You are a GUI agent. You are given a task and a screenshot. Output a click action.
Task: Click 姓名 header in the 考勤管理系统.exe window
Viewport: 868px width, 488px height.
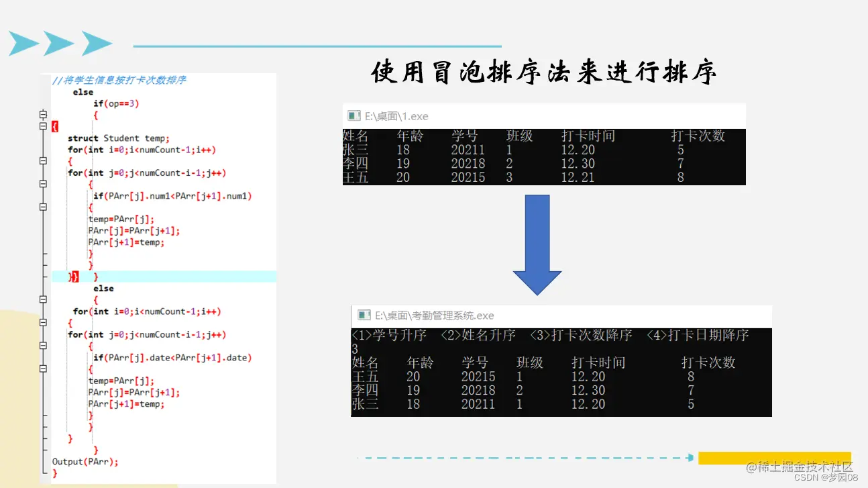[x=365, y=362]
